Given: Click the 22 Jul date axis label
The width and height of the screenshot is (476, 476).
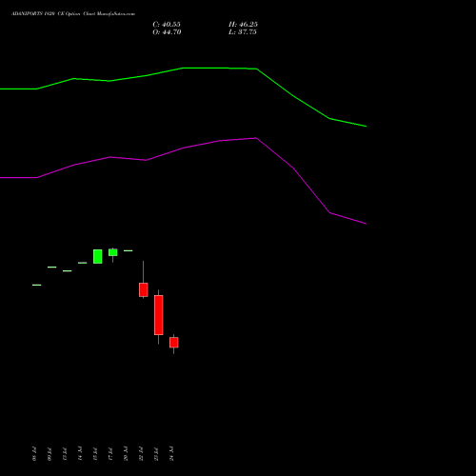Looking at the screenshot, I should click(141, 454).
